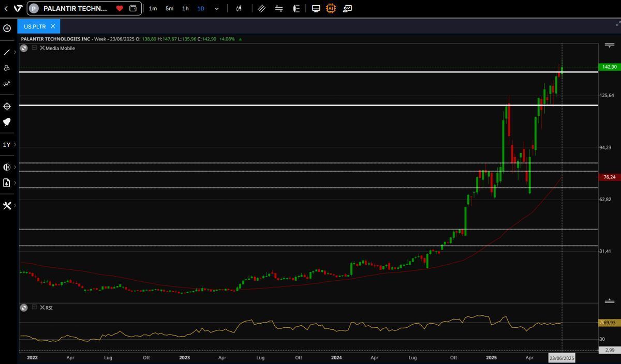The image size is (621, 364).
Task: Click the 31,41 price axis label
Action: coord(605,251)
